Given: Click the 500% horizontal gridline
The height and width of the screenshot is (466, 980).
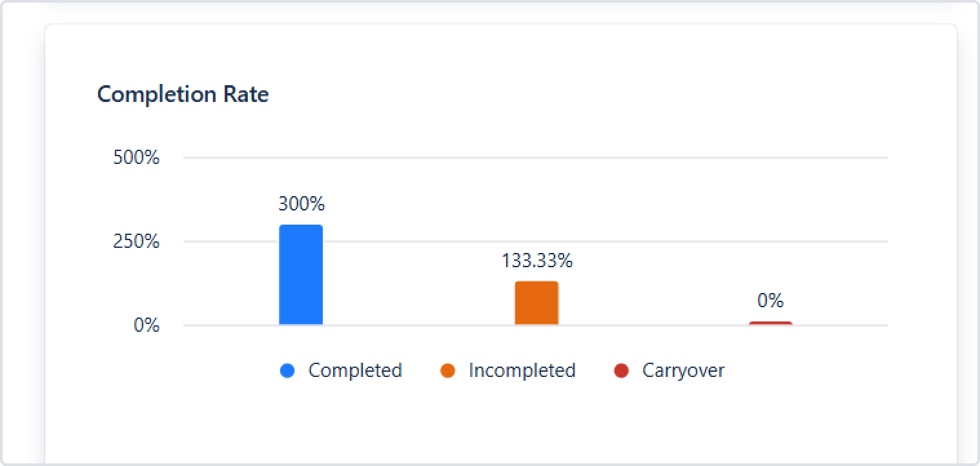Looking at the screenshot, I should (x=581, y=157).
